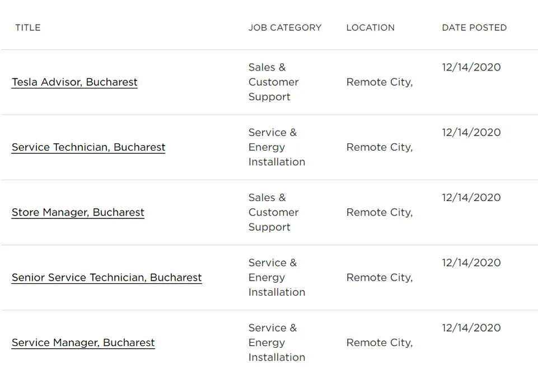Open the Service Technician, Bucharest job link
The height and width of the screenshot is (392, 538).
[88, 147]
